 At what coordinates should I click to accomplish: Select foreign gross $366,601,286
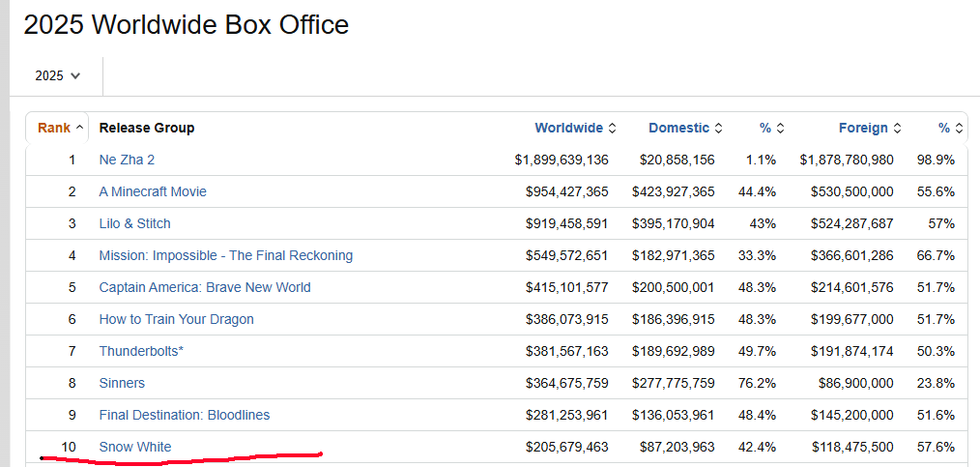tap(851, 255)
